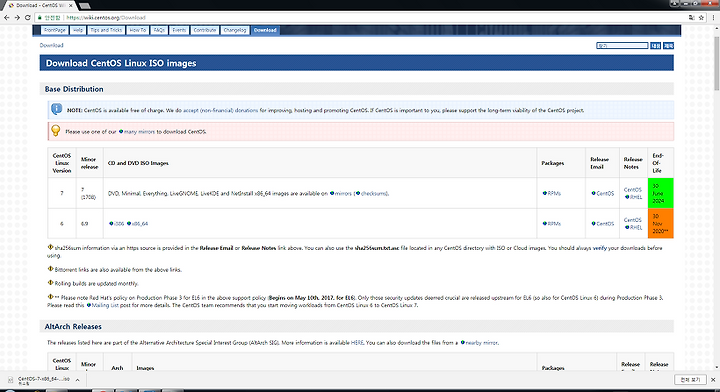Viewport: 720px width, 392px height.
Task: Click the AltArch Releases section heading
Action: pos(73,326)
